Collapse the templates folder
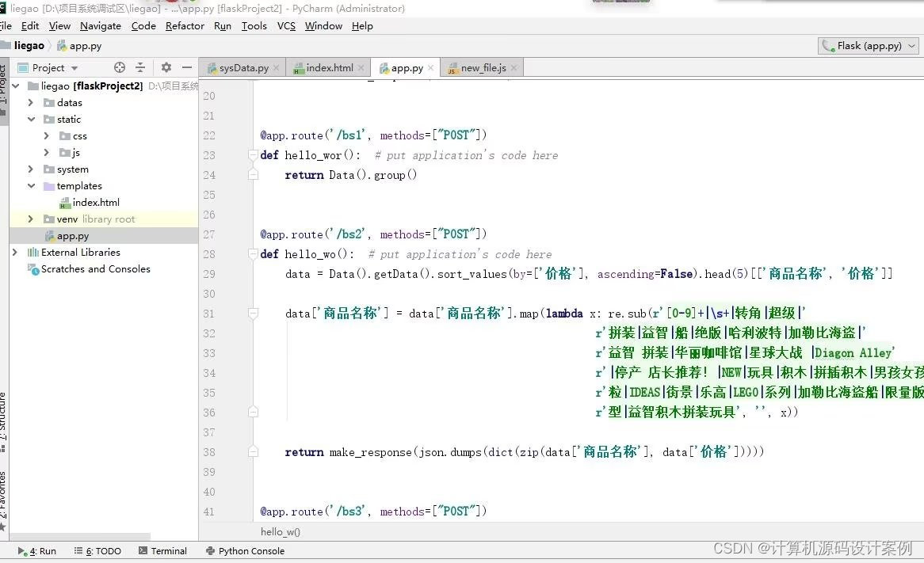 tap(31, 185)
